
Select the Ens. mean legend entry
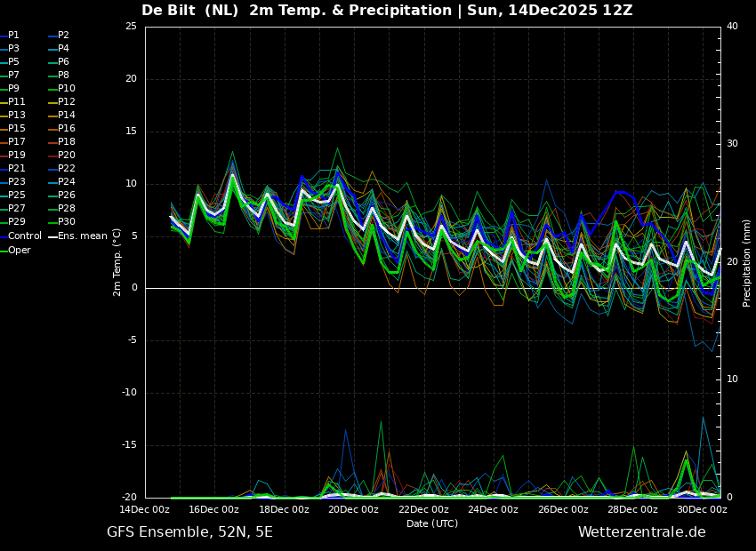[x=82, y=236]
